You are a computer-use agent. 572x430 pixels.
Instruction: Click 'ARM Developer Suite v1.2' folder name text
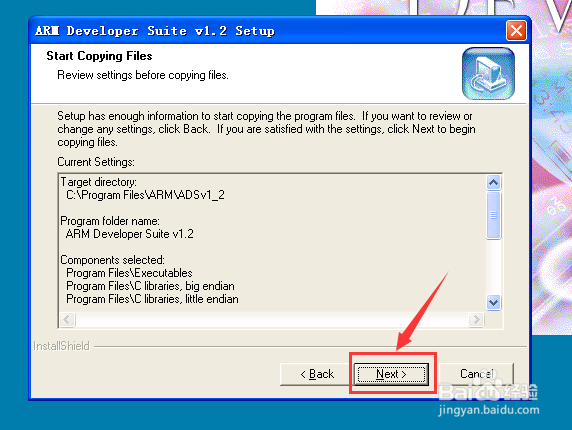coord(130,234)
